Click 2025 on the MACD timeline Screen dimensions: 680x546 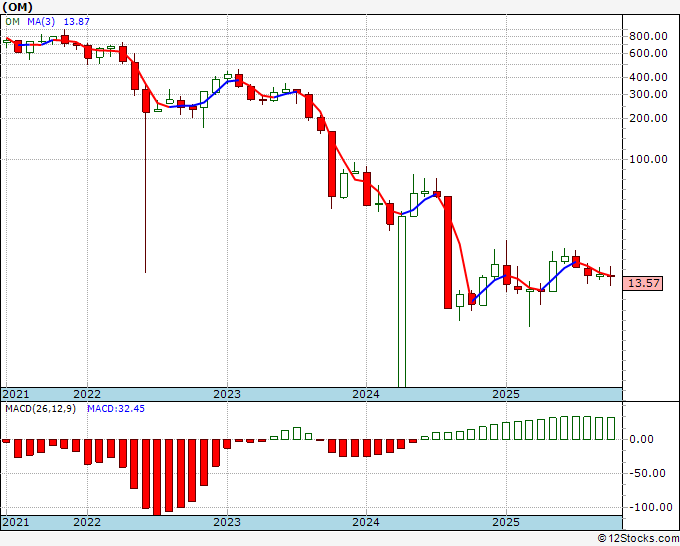(x=506, y=522)
